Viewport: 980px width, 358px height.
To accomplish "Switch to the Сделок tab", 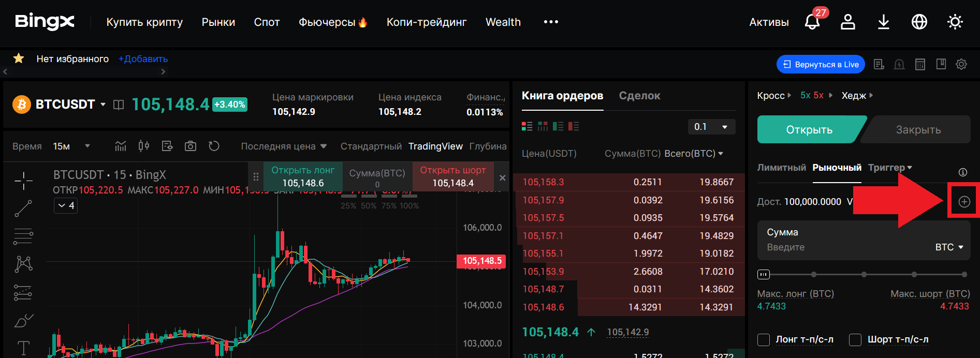I will pyautogui.click(x=639, y=96).
